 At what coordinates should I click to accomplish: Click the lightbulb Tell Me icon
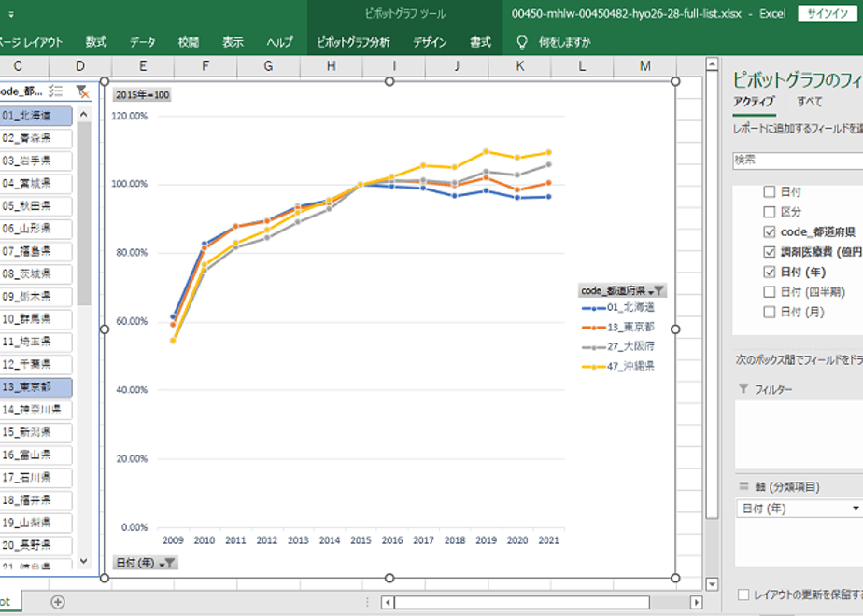coord(522,42)
